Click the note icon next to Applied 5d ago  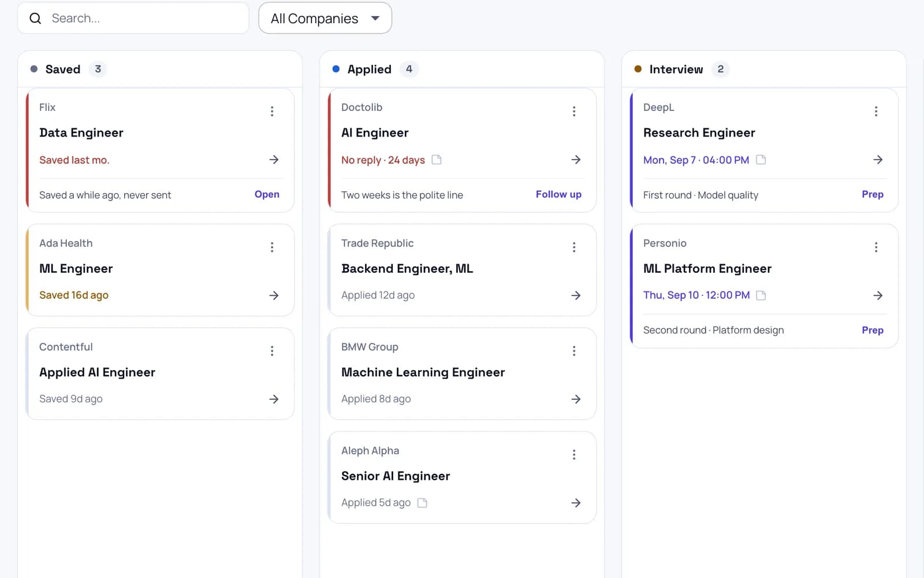[422, 503]
